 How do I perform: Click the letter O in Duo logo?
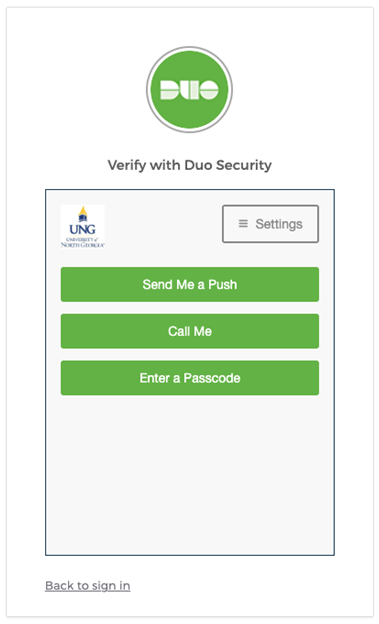pyautogui.click(x=209, y=90)
